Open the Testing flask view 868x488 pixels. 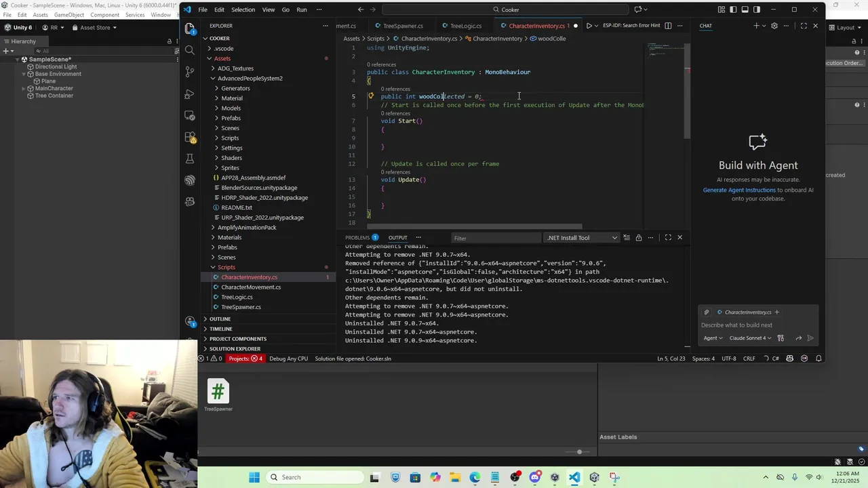pos(190,159)
